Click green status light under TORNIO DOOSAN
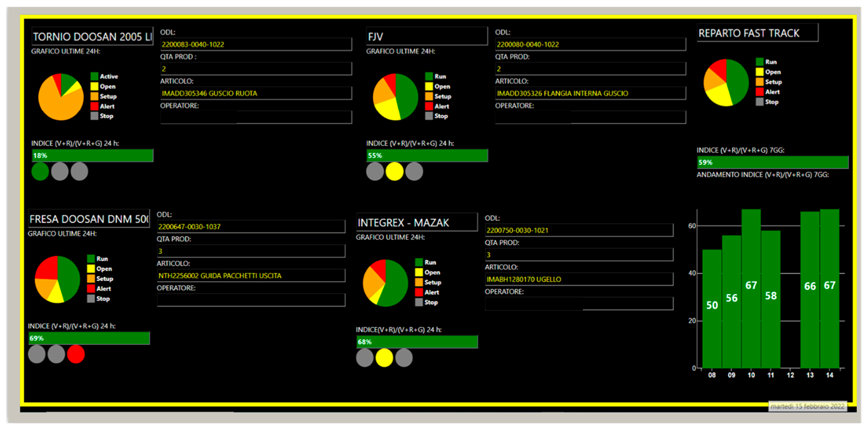The width and height of the screenshot is (868, 431). tap(40, 171)
